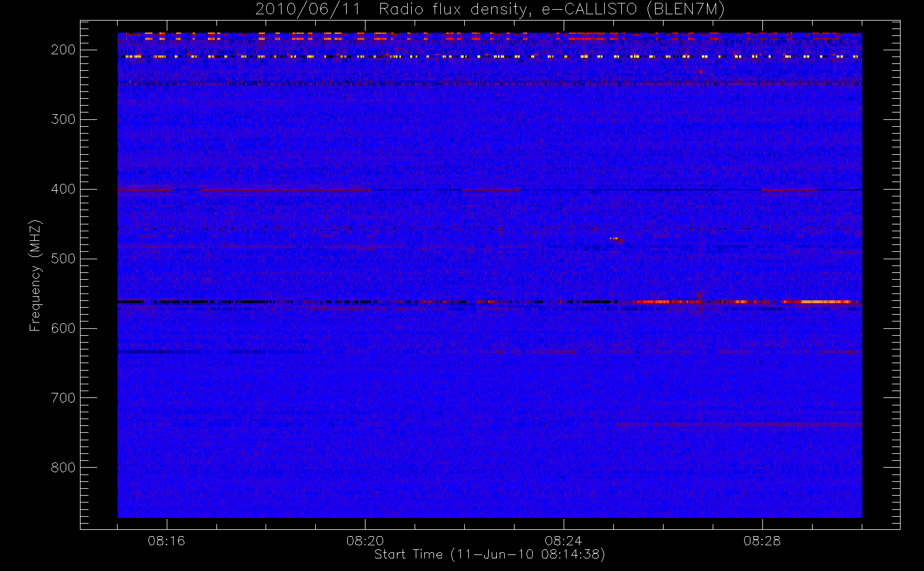This screenshot has width=924, height=571.
Task: Click the plot title mentioning e-CALLISTO (BLEN7M)
Action: pos(489,10)
